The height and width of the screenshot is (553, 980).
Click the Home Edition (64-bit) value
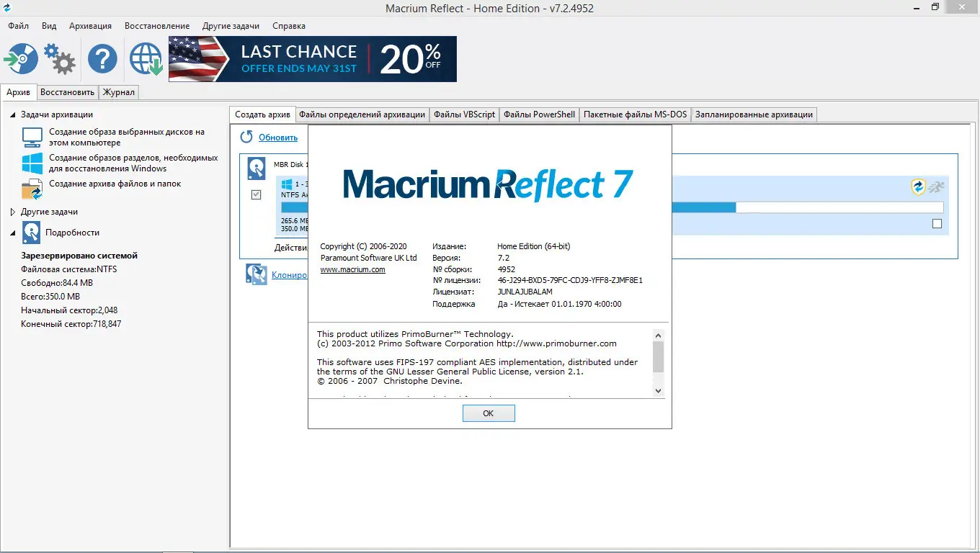point(533,246)
